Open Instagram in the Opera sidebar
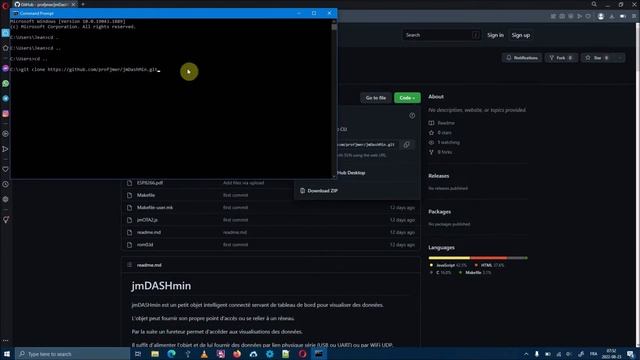The image size is (640, 360). tap(5, 113)
